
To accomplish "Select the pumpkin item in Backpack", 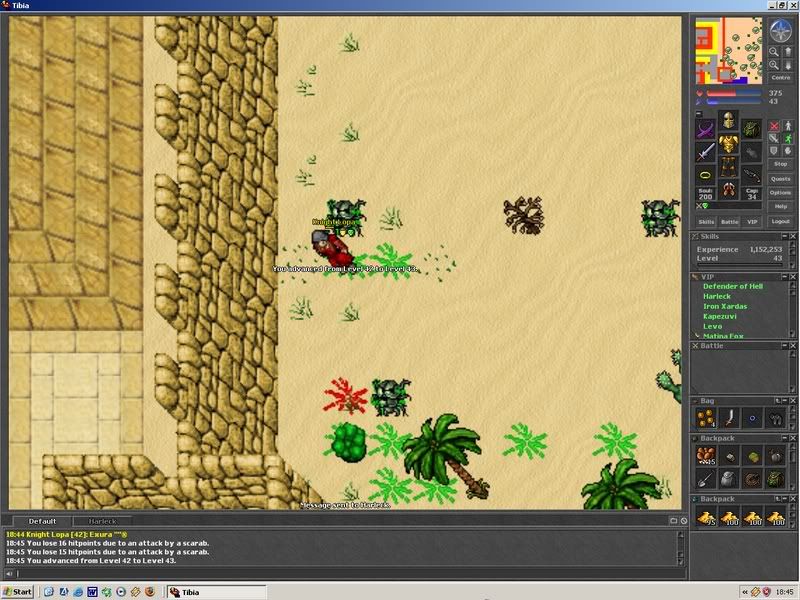I will tap(776, 456).
